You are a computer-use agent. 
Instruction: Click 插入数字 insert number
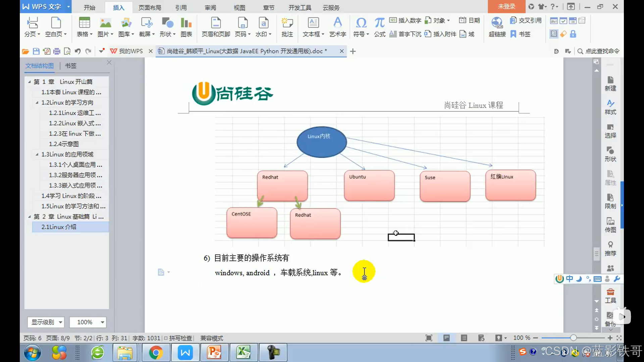(x=405, y=20)
